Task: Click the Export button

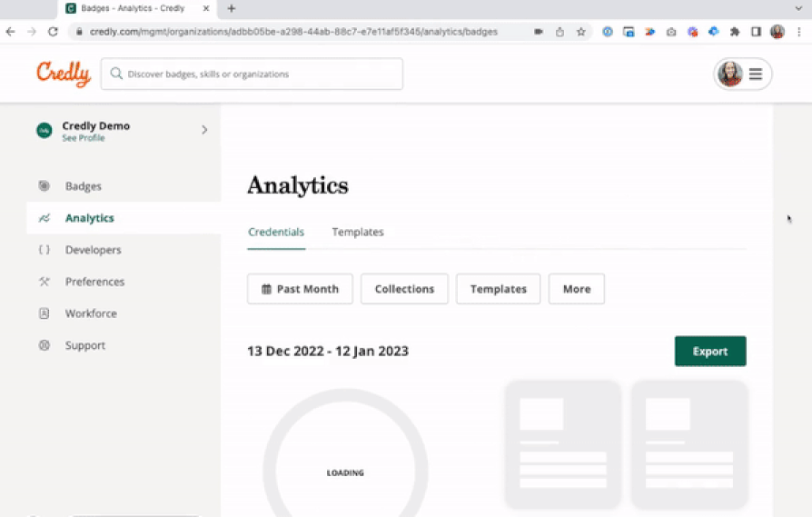Action: pos(709,352)
